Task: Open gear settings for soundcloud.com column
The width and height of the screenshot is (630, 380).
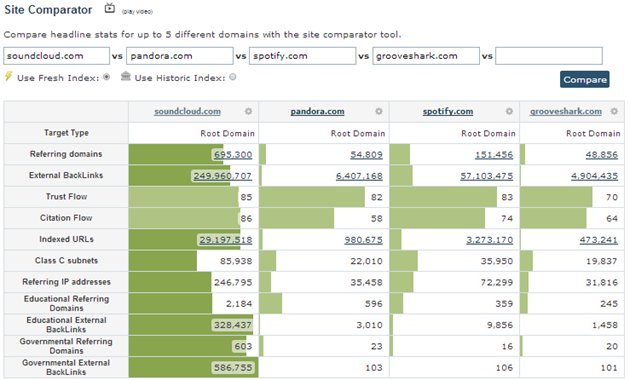Action: [248, 111]
